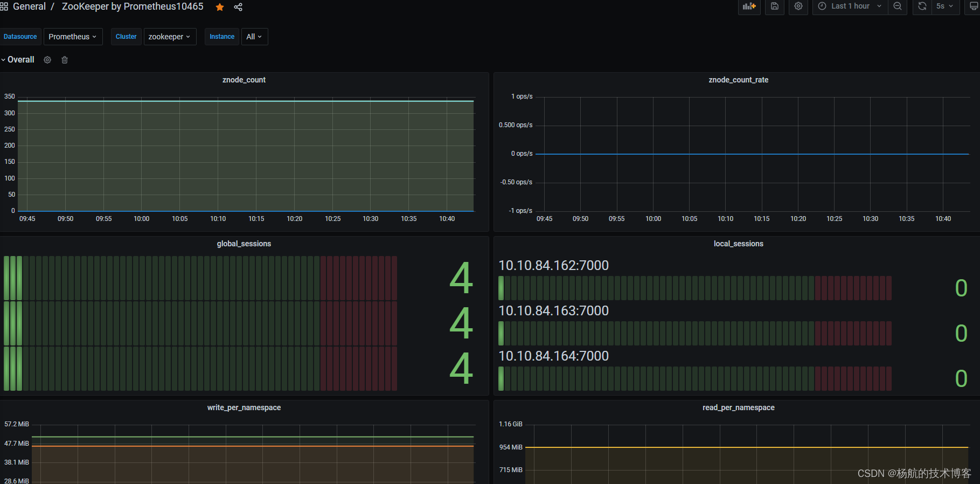Open the read_per_namespace panel title menu
This screenshot has height=484, width=980.
click(x=738, y=407)
